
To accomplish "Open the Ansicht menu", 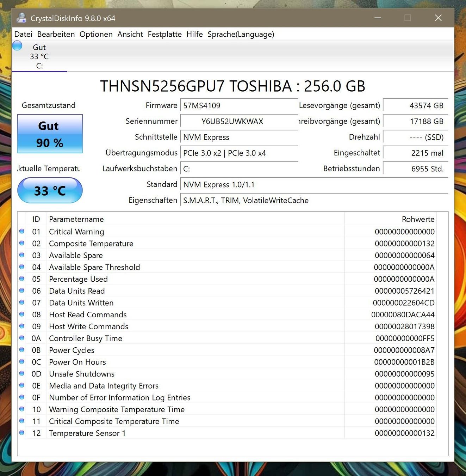I will point(130,34).
